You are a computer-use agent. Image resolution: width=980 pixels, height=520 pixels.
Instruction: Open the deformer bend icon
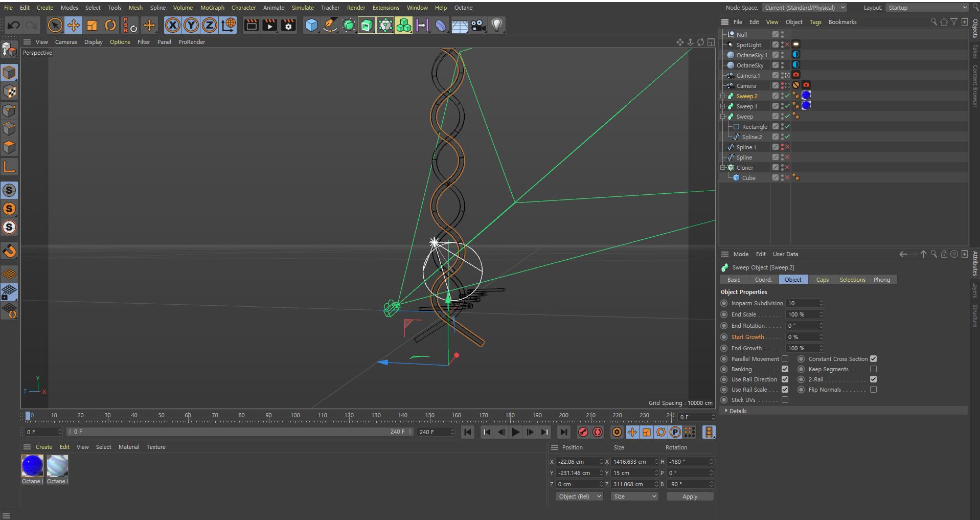[441, 25]
